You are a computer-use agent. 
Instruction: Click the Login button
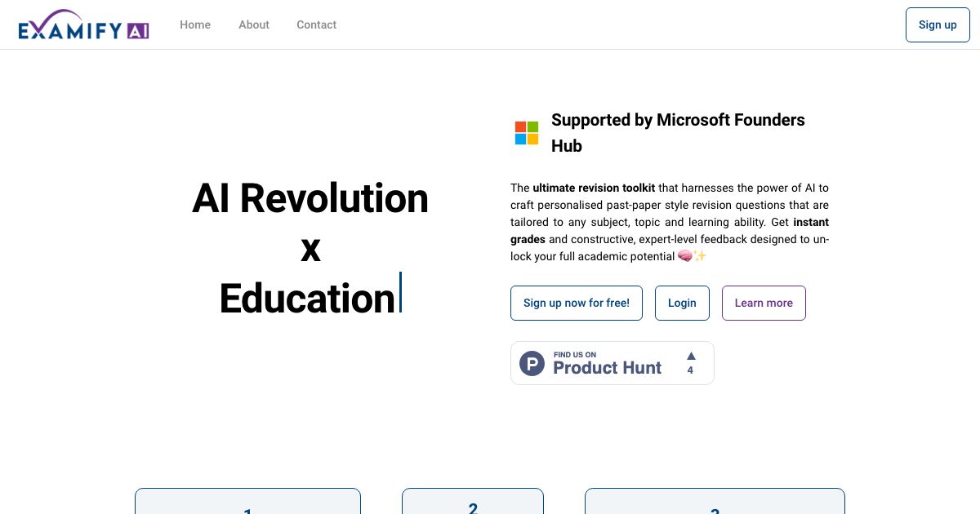(682, 303)
